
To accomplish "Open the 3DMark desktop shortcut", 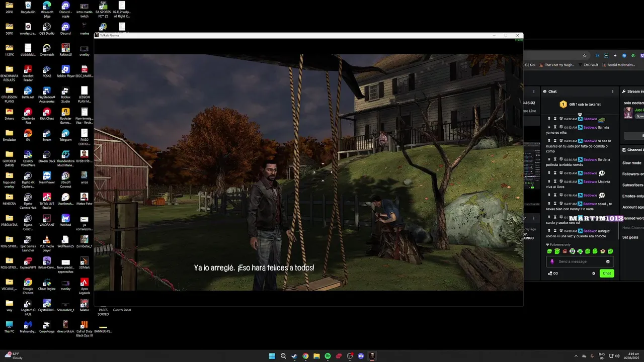I will 84,263.
